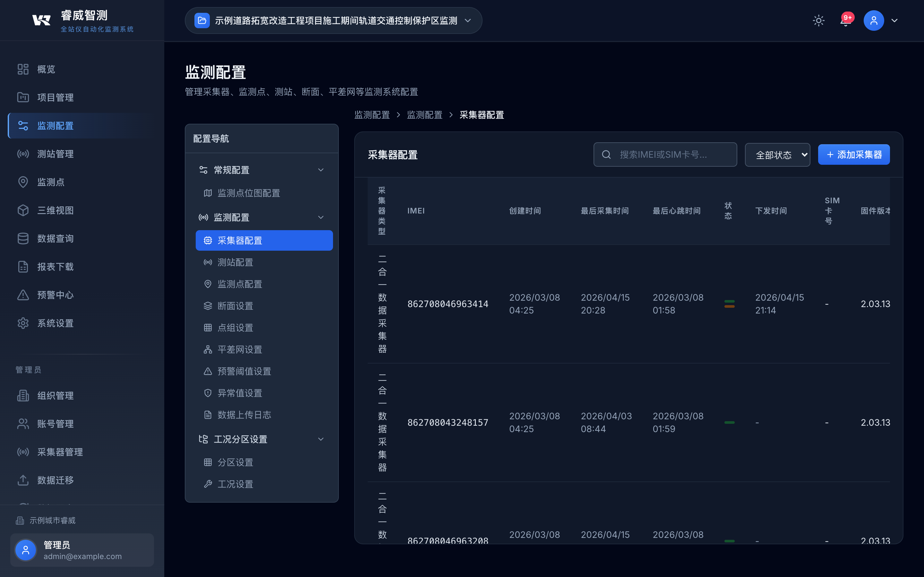
Task: Collapse the 常规配置 section
Action: [x=320, y=170]
